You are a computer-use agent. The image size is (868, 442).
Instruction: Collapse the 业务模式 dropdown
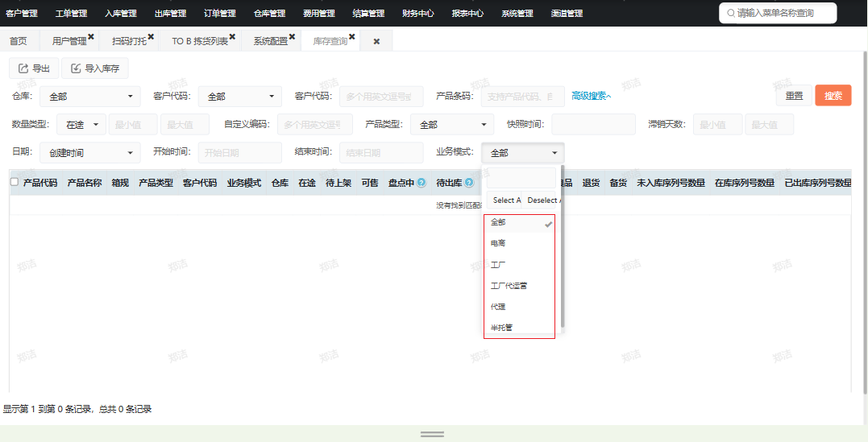(x=522, y=152)
